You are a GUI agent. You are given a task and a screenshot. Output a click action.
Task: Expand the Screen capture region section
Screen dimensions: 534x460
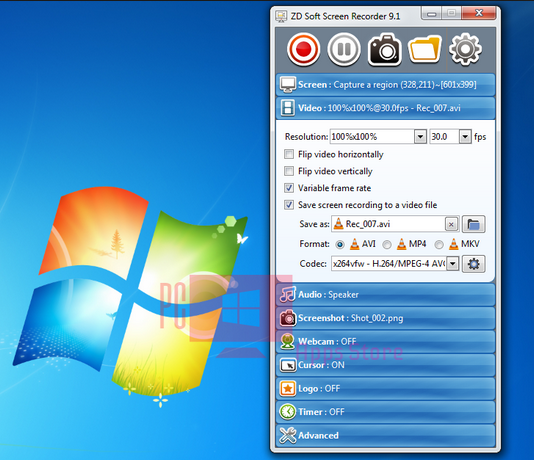click(x=386, y=85)
